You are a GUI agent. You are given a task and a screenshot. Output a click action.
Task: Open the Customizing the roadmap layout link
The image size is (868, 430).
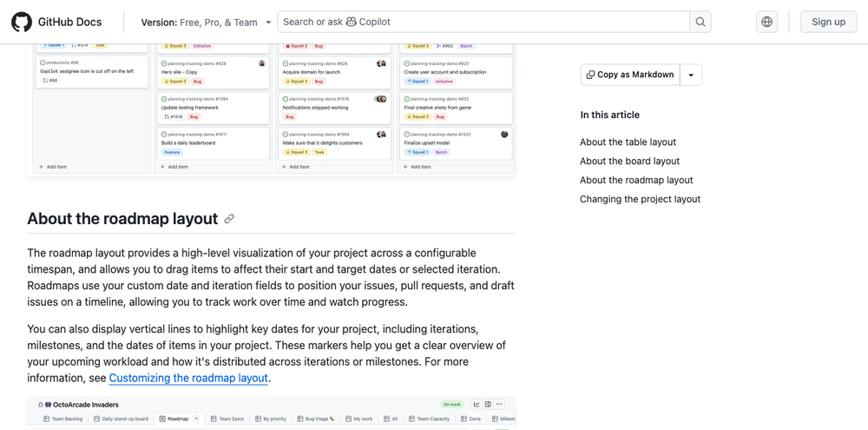[188, 378]
